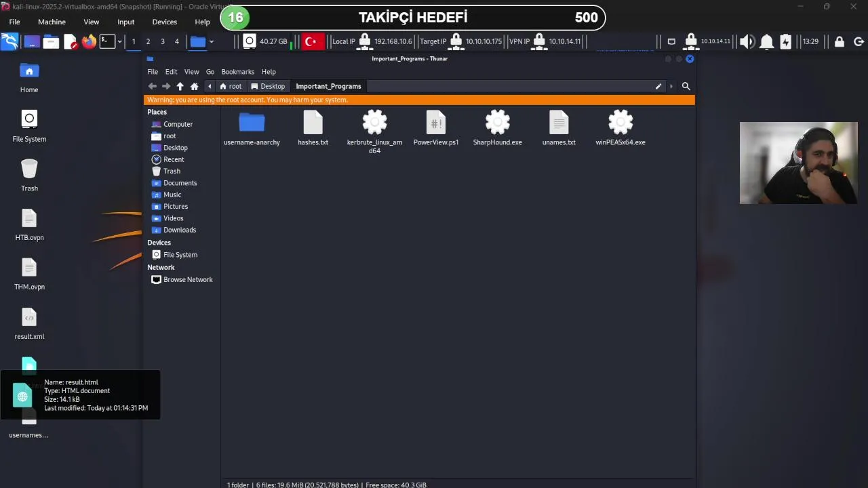Click the volume speaker icon
This screenshot has height=488, width=868.
pyautogui.click(x=747, y=41)
